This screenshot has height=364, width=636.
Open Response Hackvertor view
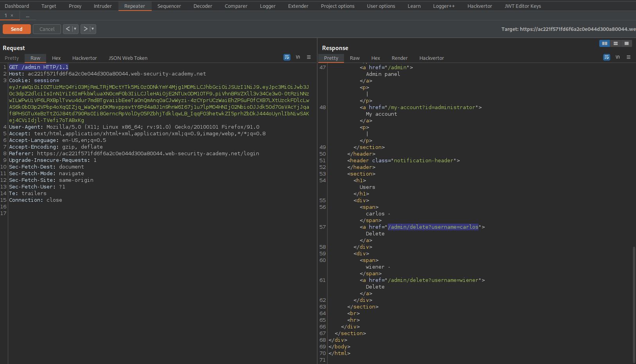tap(432, 58)
